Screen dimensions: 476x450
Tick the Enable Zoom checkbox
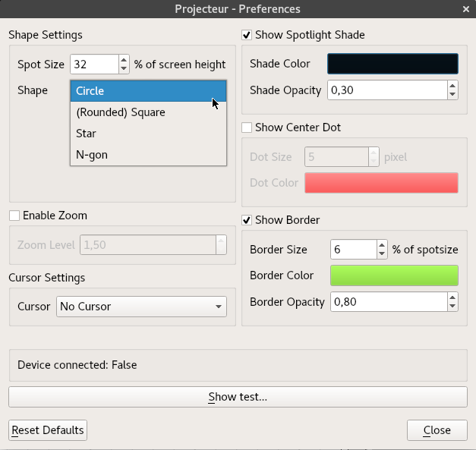tap(14, 216)
